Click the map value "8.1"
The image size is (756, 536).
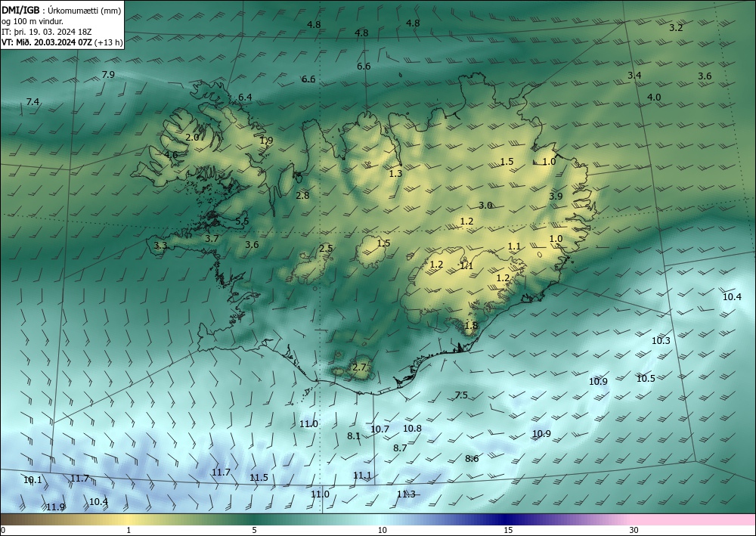(354, 436)
